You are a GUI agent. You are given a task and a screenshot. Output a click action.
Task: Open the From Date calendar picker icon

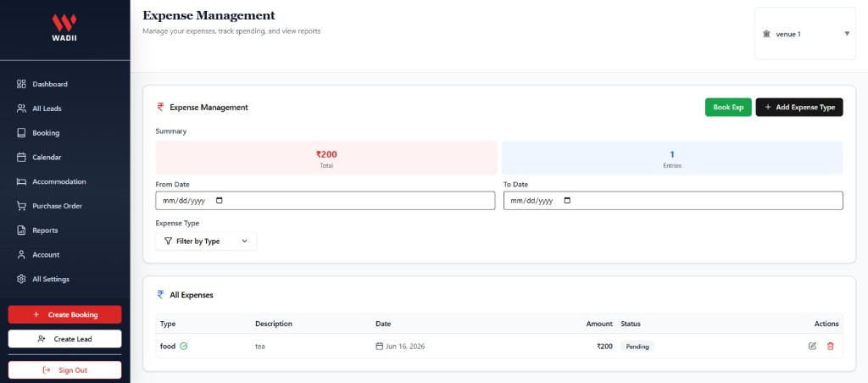(220, 200)
